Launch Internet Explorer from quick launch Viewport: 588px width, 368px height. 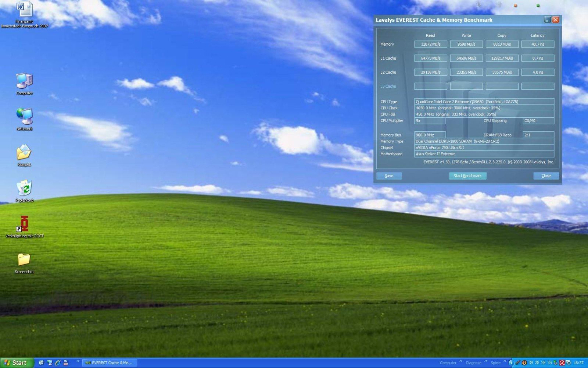pyautogui.click(x=58, y=362)
